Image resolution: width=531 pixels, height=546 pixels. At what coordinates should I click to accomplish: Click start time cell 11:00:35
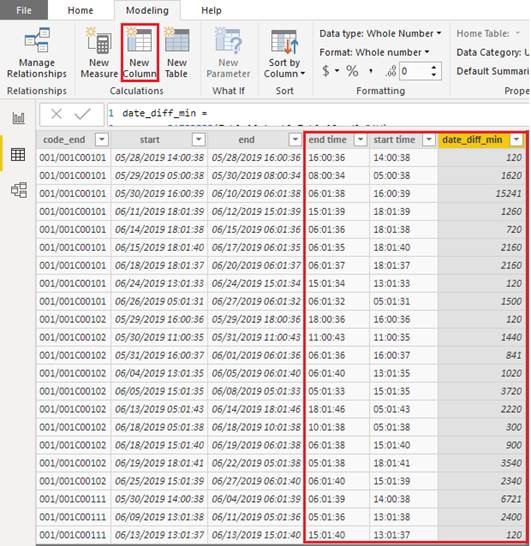click(392, 337)
